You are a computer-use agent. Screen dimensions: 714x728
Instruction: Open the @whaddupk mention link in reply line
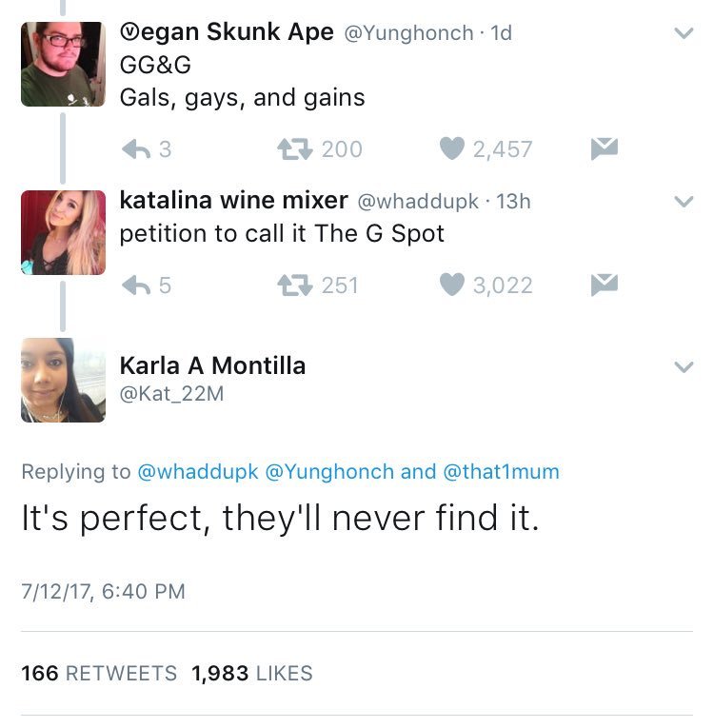pyautogui.click(x=198, y=471)
